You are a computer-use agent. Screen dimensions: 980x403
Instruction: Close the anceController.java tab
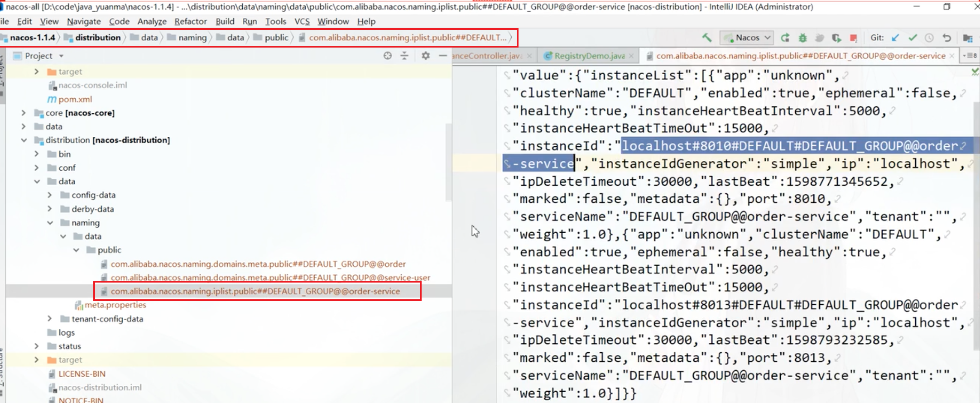[x=529, y=56]
